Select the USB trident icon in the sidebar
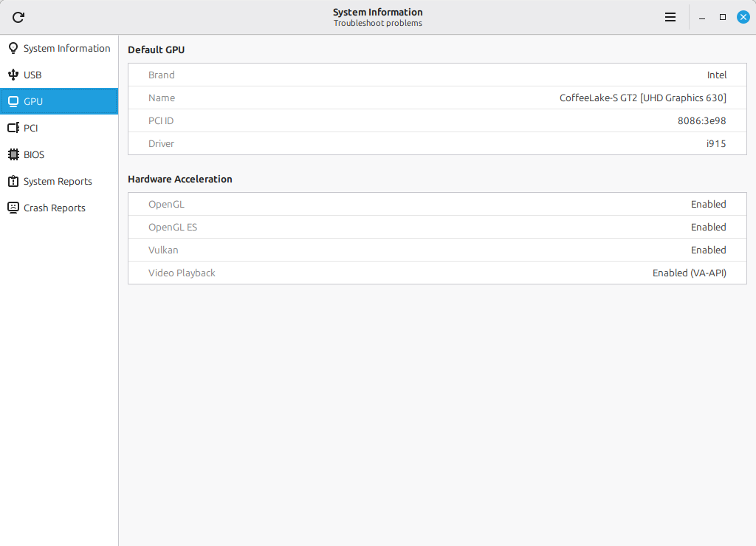 (x=13, y=75)
